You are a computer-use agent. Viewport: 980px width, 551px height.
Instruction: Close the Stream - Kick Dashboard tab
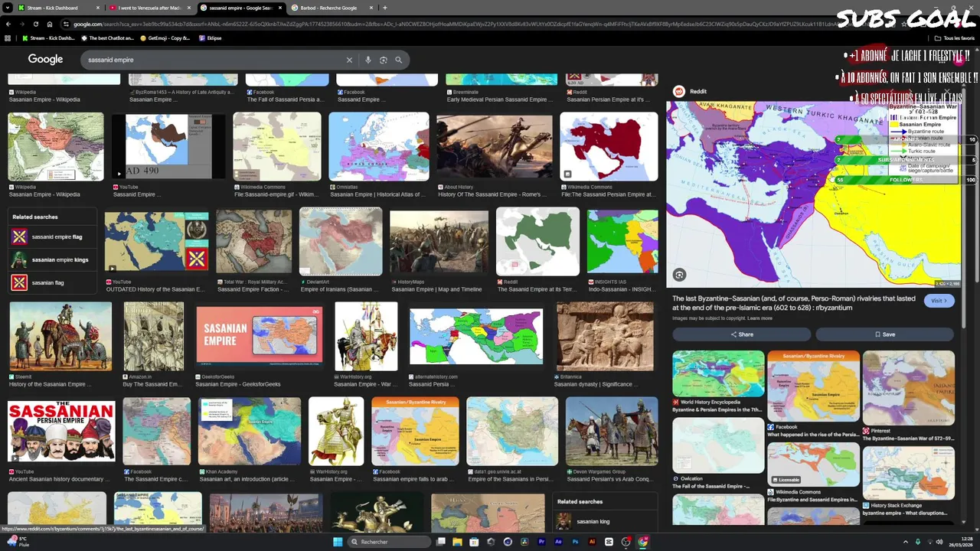[99, 8]
